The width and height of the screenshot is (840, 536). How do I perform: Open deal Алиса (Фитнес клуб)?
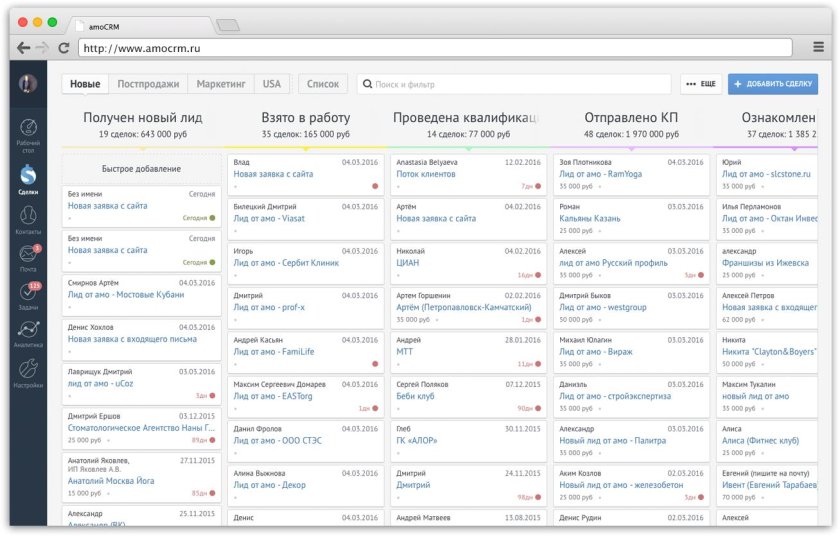point(760,441)
